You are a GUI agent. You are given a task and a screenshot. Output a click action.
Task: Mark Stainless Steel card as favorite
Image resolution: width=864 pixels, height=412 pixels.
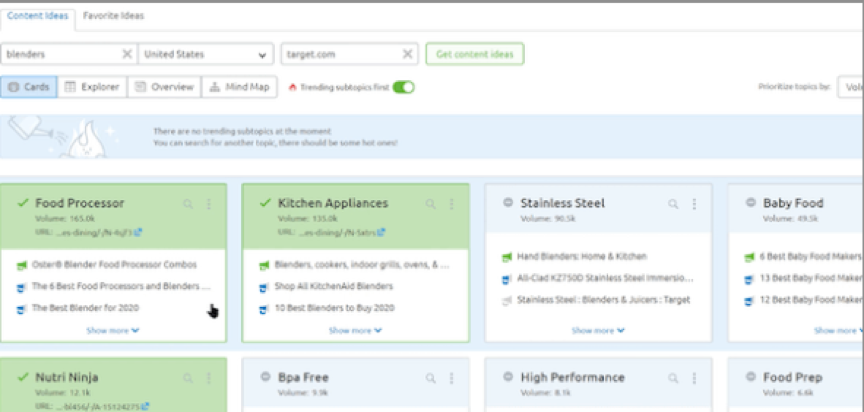pyautogui.click(x=508, y=203)
